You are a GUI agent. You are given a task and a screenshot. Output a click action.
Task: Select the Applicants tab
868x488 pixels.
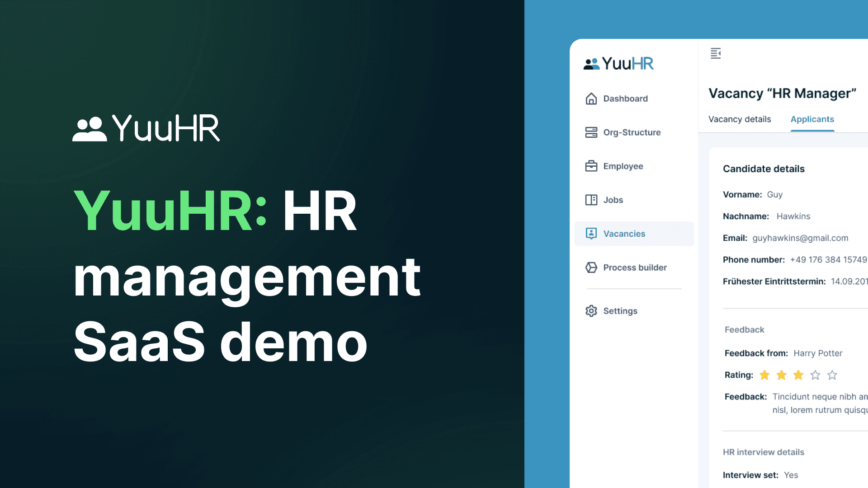click(x=812, y=119)
